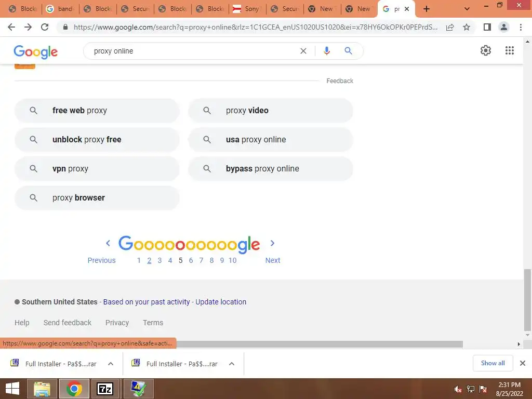Choose unblock proxy free suggestion

[97, 139]
